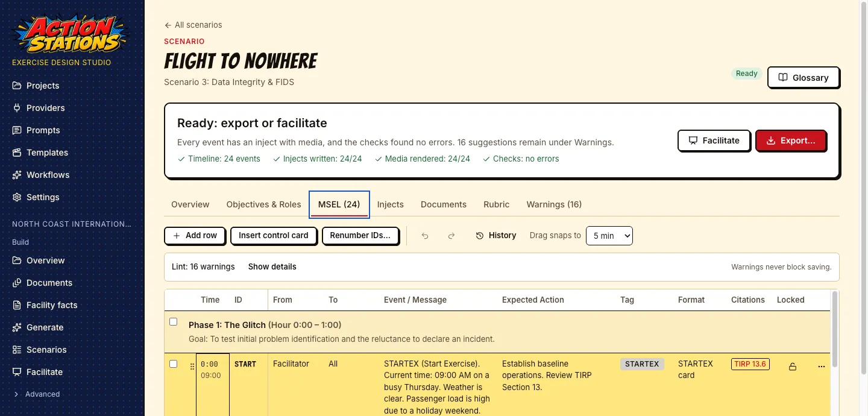The image size is (868, 416).
Task: Click Insert control card
Action: click(274, 236)
